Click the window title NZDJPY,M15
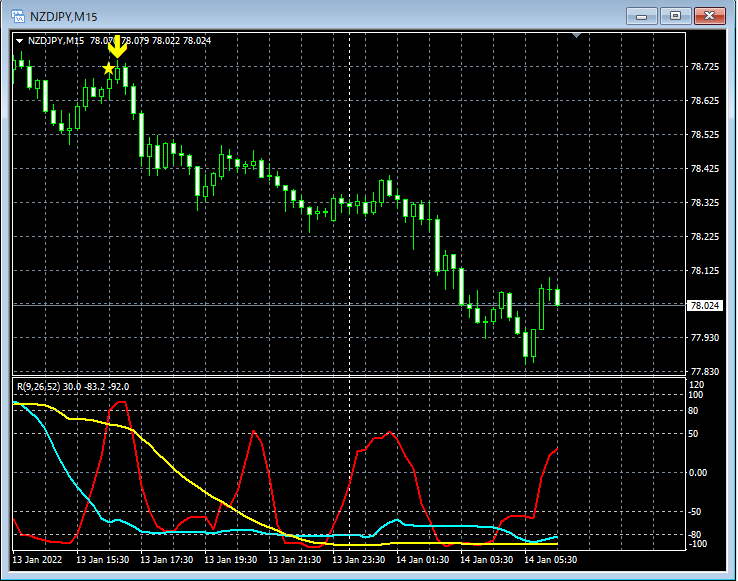The image size is (738, 581). [64, 17]
